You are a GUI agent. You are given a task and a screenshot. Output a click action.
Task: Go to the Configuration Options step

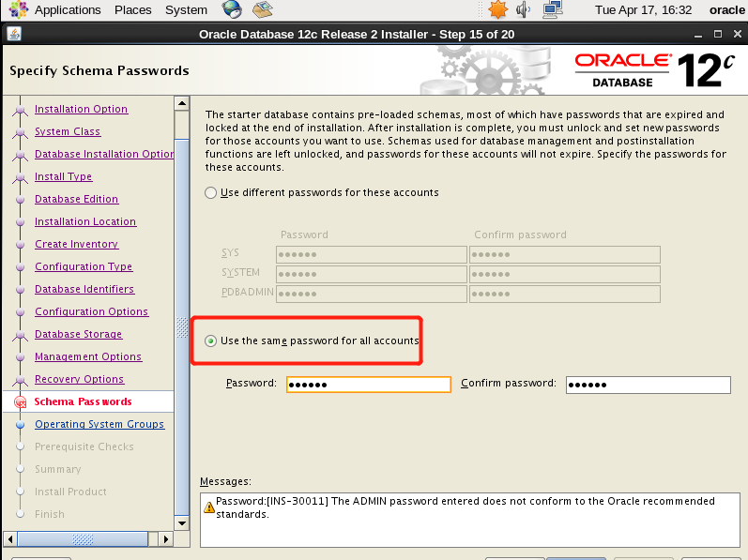click(92, 311)
